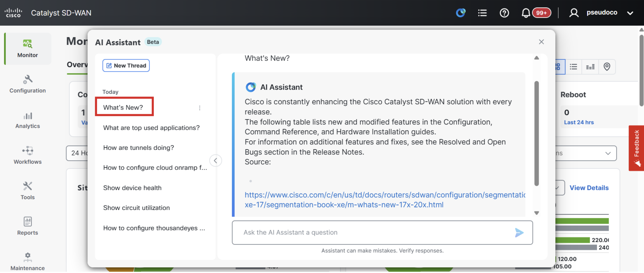Open the Workflows menu in sidebar
The image size is (644, 273).
pos(27,155)
